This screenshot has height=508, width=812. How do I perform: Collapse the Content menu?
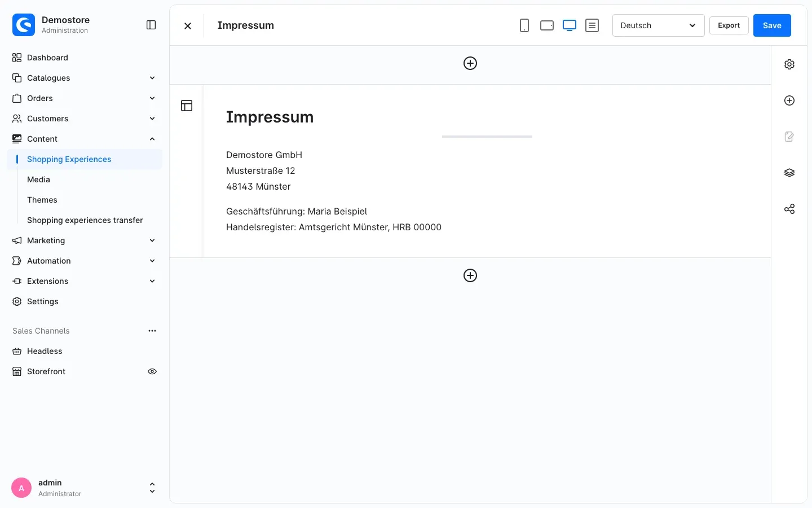click(85, 139)
